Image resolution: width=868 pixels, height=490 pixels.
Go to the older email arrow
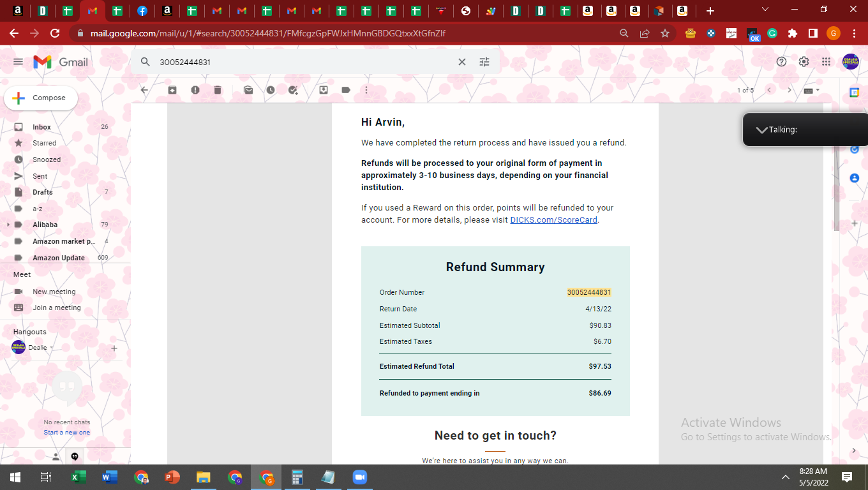click(x=789, y=90)
